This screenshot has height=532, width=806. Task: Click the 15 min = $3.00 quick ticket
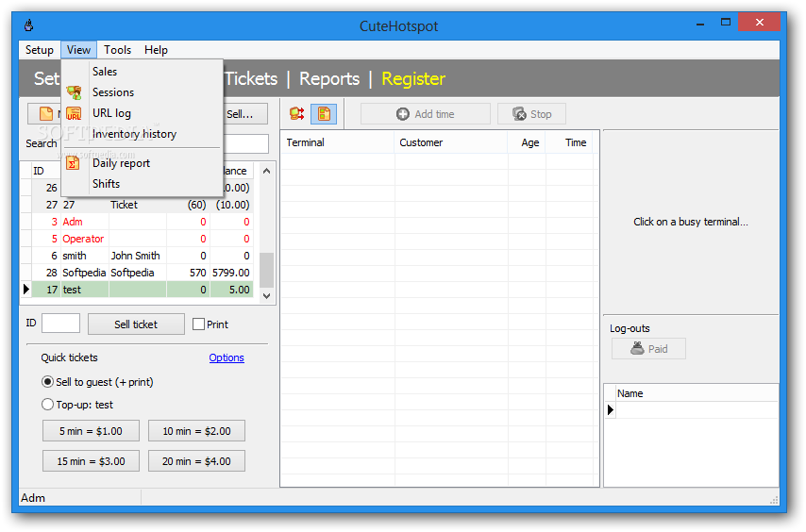point(91,461)
